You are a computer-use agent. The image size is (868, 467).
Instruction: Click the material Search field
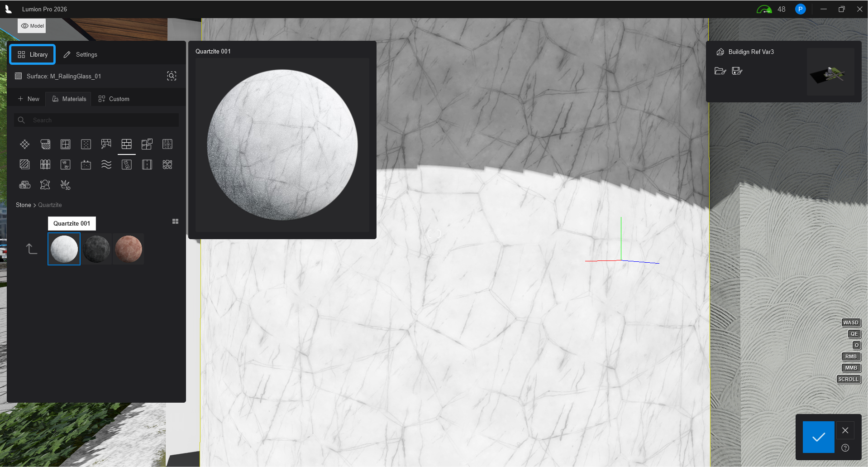click(96, 120)
